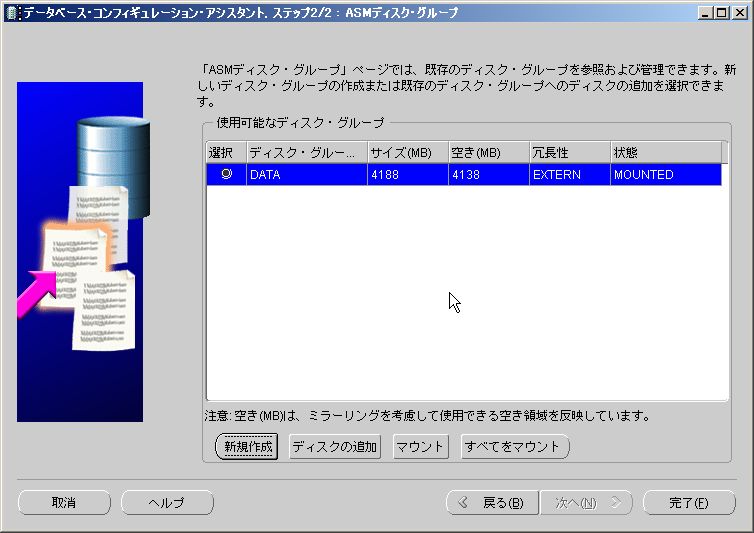Click the MOUNTED status cell
The width and height of the screenshot is (754, 533).
pyautogui.click(x=666, y=175)
